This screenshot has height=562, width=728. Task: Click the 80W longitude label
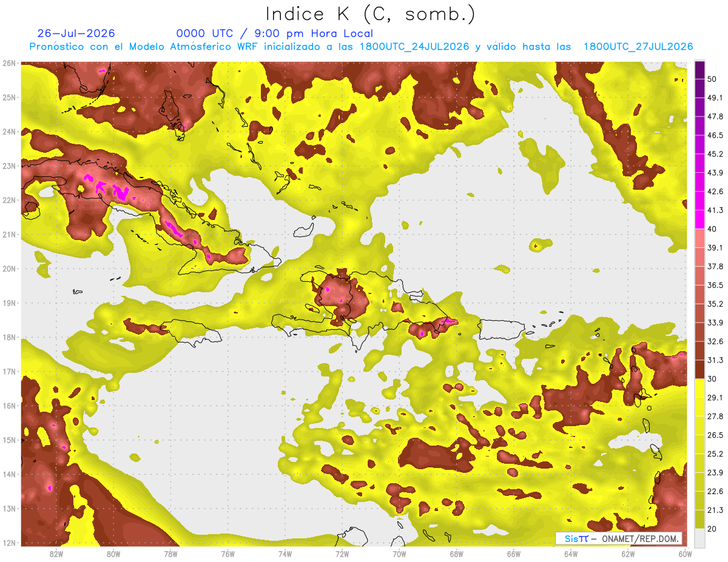[113, 554]
